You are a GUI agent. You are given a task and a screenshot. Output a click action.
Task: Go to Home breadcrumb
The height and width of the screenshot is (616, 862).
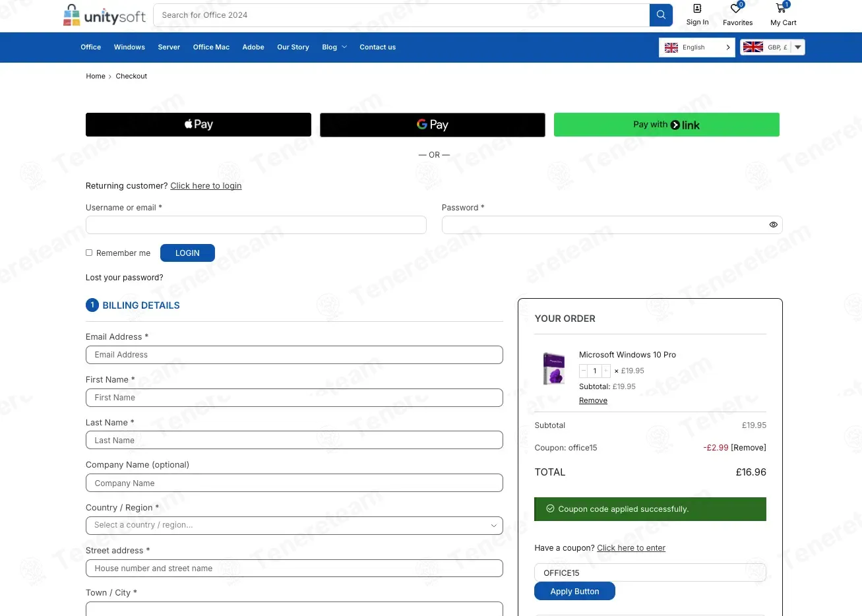tap(96, 77)
